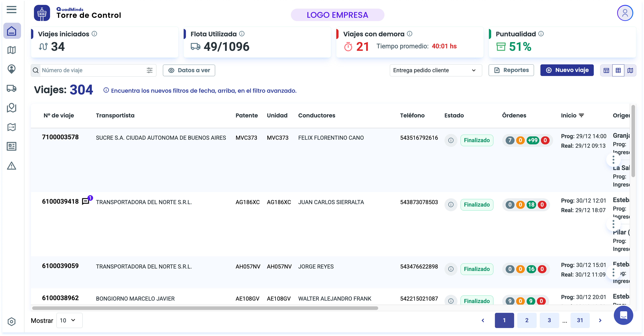Switch to map view toggle
The width and height of the screenshot is (644, 336).
coord(630,70)
